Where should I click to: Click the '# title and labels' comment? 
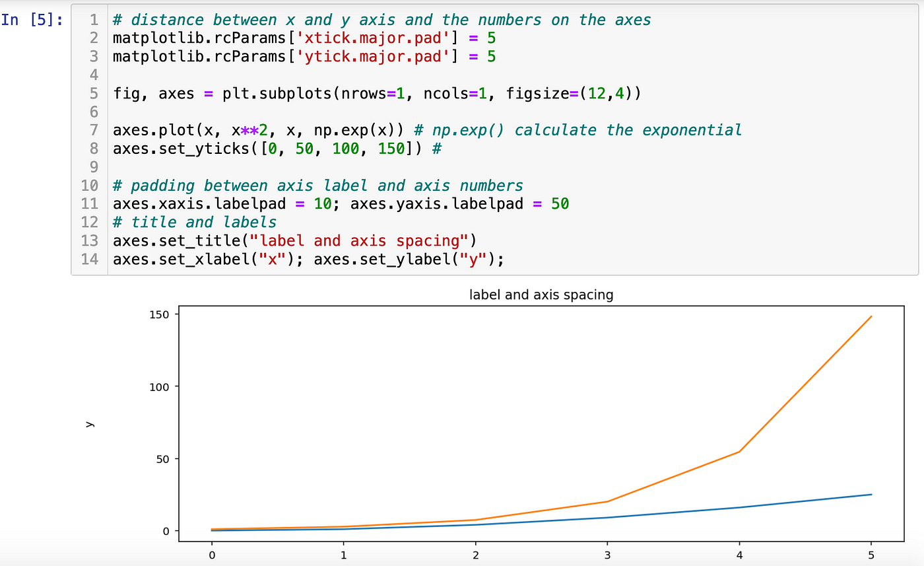tap(195, 222)
